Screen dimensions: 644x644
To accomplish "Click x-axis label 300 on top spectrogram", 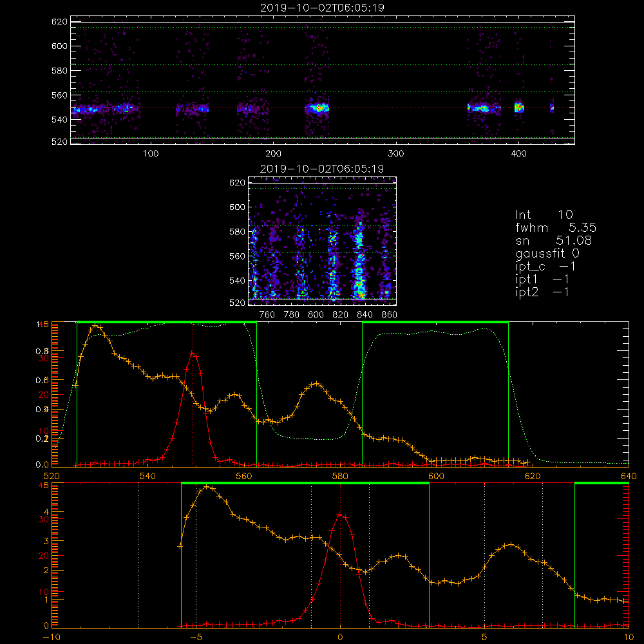I will coord(396,154).
